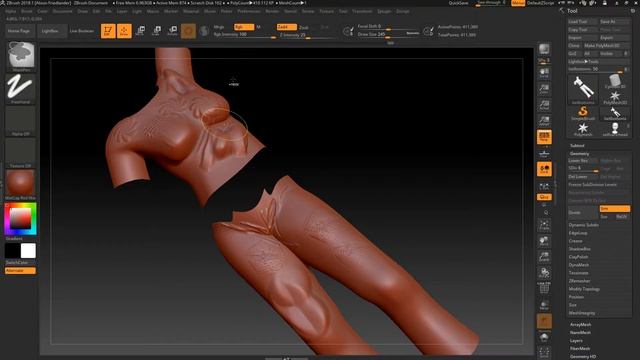This screenshot has height=360, width=640.
Task: Open the Material menu
Action: (x=191, y=11)
